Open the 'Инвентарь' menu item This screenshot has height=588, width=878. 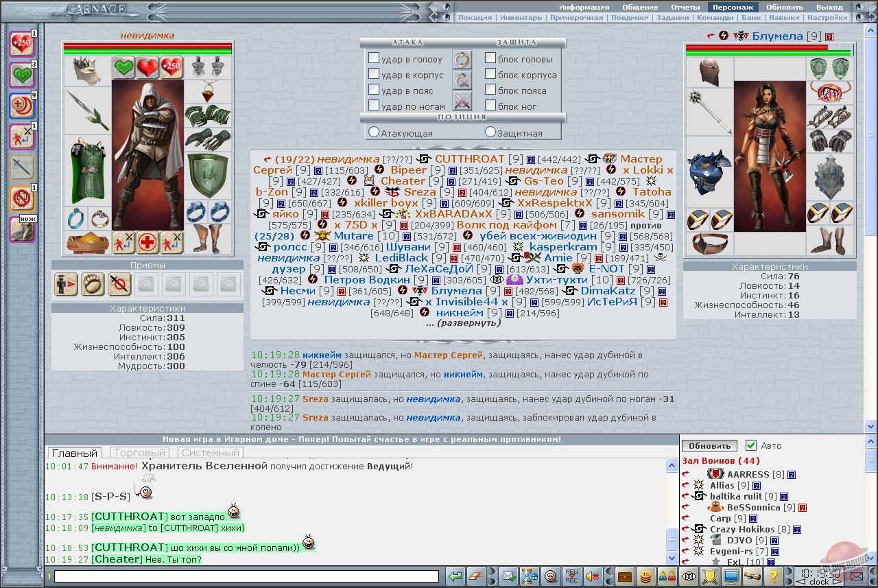500,18
